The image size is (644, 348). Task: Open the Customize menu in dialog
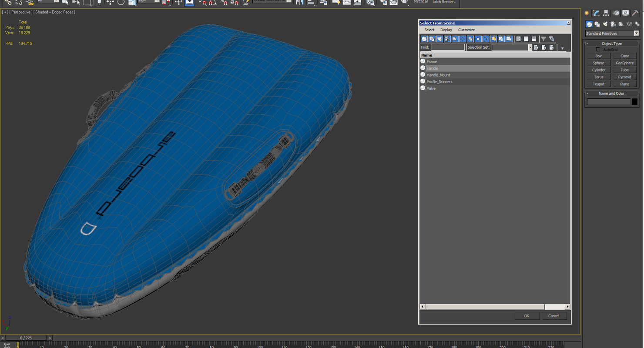click(x=466, y=30)
